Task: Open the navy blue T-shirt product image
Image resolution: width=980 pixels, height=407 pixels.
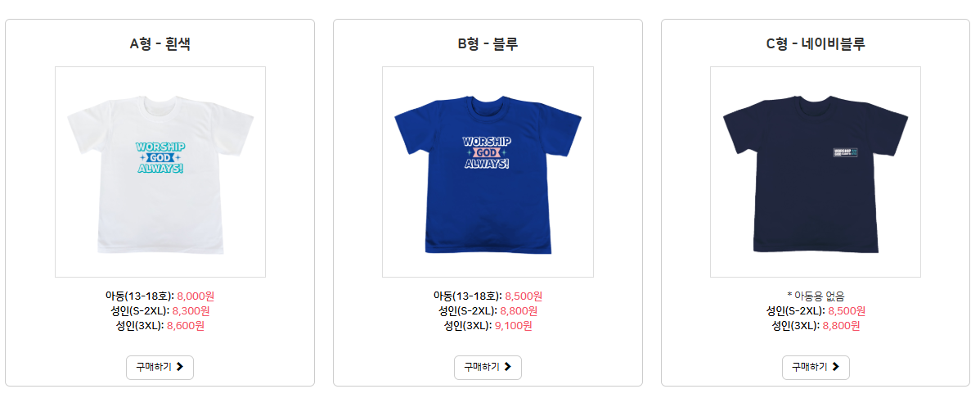Action: click(816, 172)
